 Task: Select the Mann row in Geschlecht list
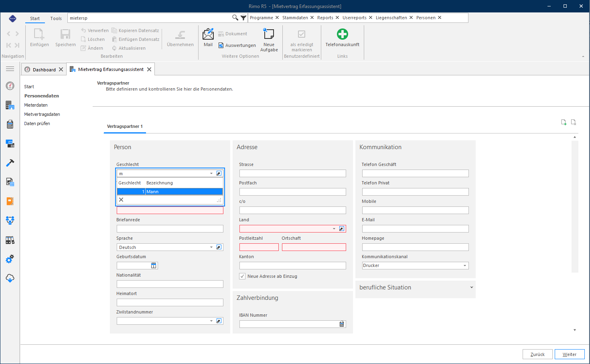point(170,192)
